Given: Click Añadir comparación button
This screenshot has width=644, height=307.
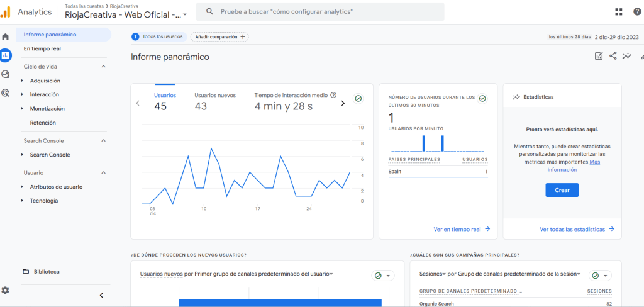Looking at the screenshot, I should point(219,36).
